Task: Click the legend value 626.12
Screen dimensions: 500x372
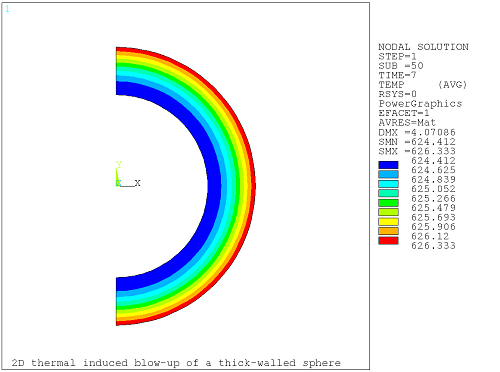Action: coord(430,236)
